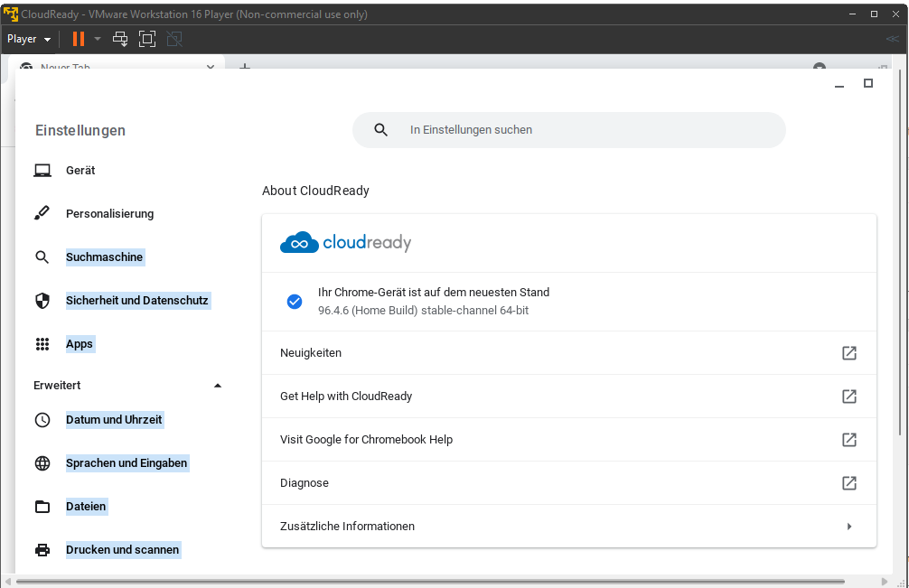909x588 pixels.
Task: Launch the Diagnose tool
Action: pos(568,483)
